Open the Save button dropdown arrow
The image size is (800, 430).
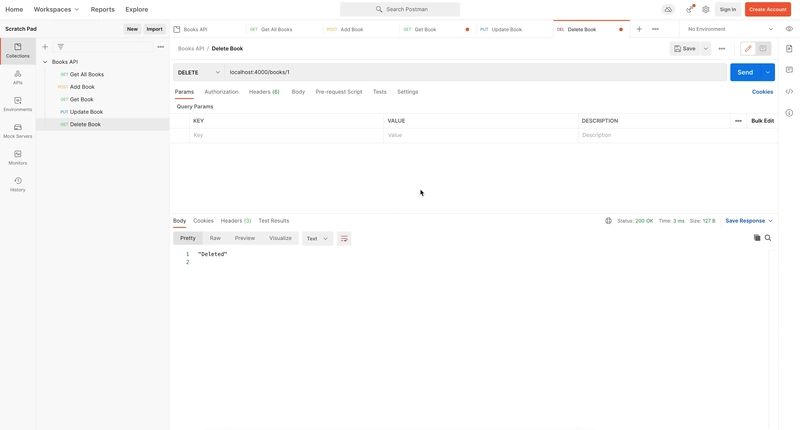tap(706, 48)
